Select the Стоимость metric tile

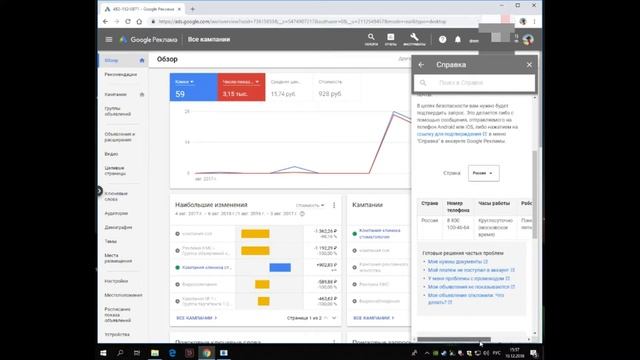336,87
